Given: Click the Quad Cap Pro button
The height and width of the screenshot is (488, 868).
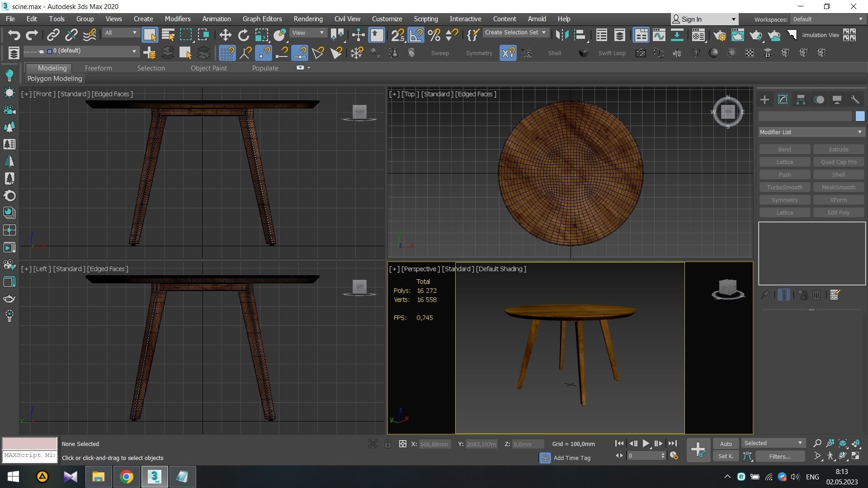Looking at the screenshot, I should pyautogui.click(x=838, y=162).
